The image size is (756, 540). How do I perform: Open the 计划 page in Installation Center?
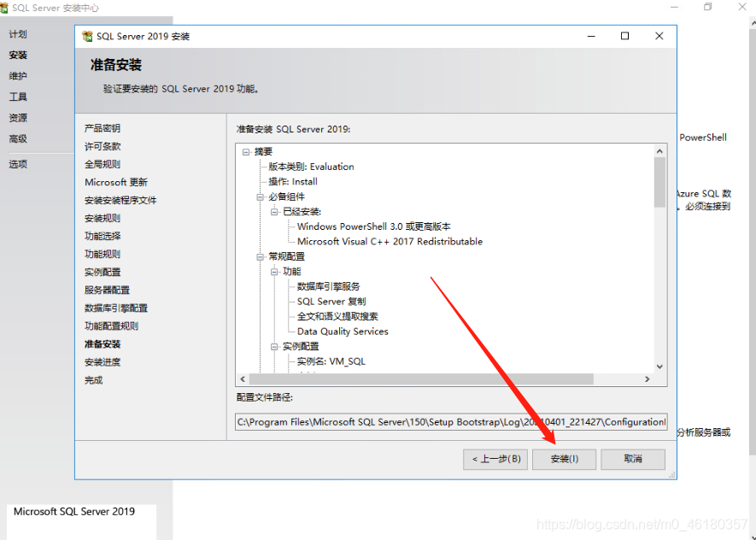coord(18,34)
